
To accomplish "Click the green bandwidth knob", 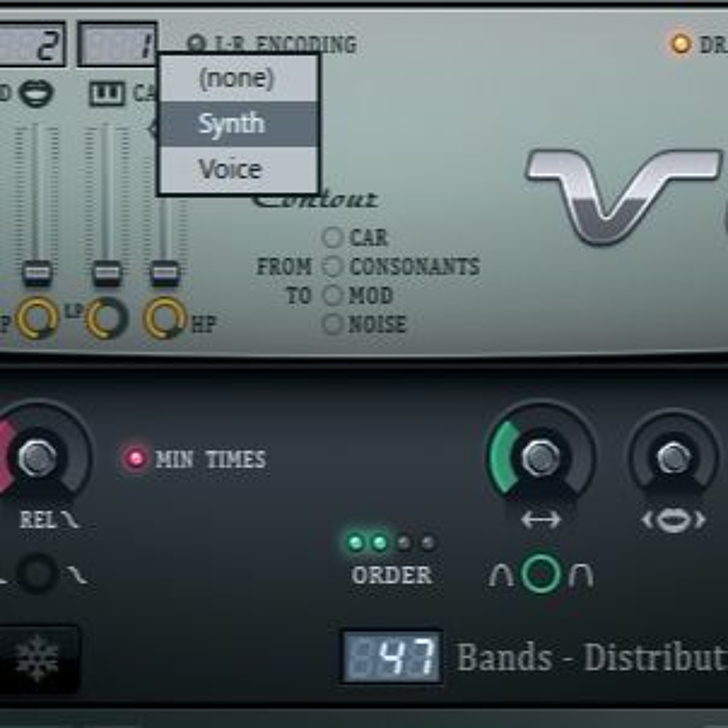I will (540, 457).
